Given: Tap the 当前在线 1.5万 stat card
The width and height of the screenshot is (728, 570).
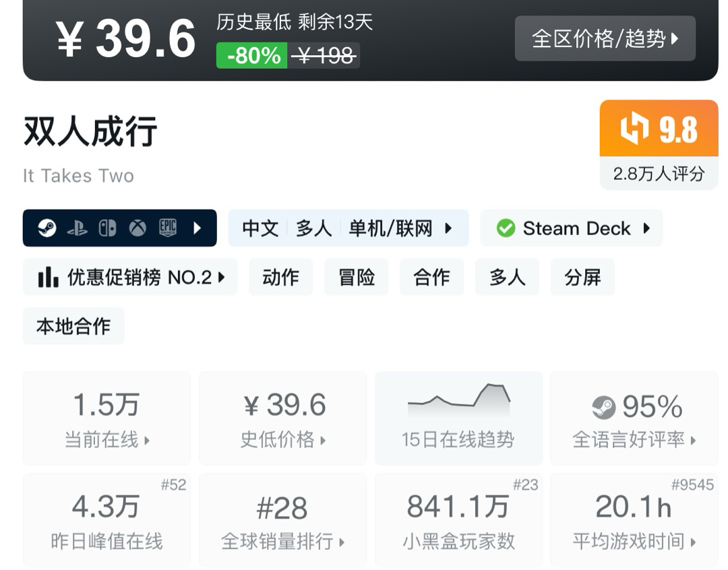Looking at the screenshot, I should pyautogui.click(x=107, y=418).
